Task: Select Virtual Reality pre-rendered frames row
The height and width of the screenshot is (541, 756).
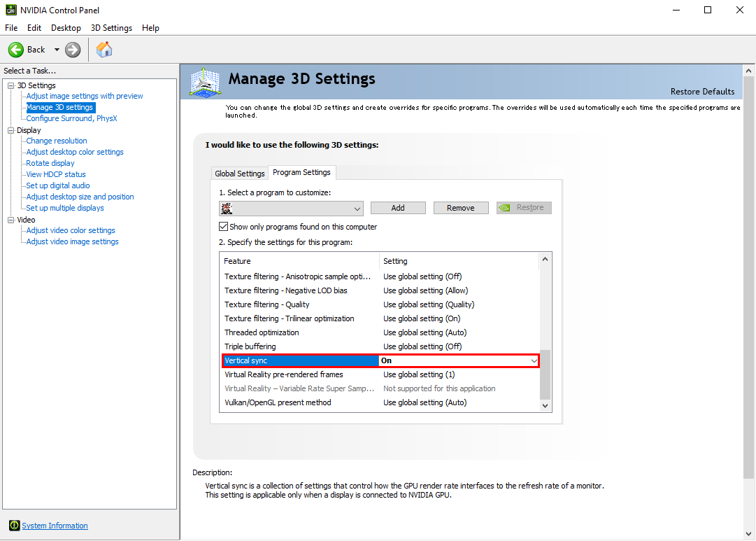Action: click(x=380, y=374)
